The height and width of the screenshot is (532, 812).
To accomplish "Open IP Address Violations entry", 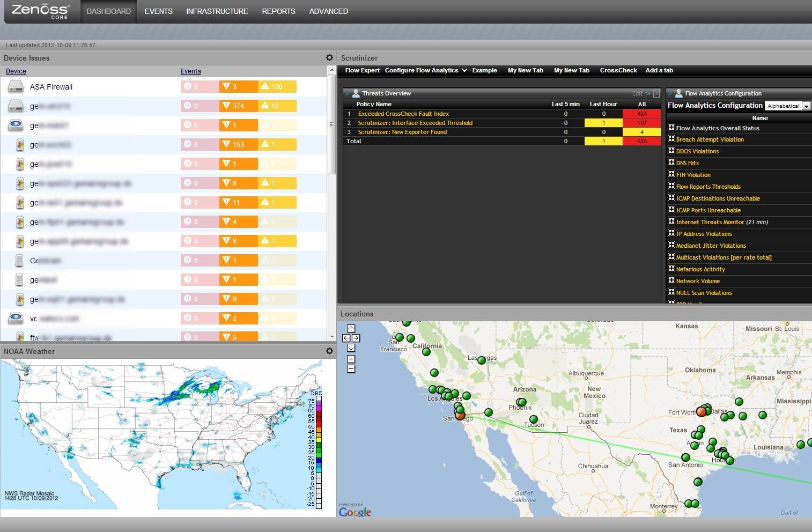I will [704, 234].
